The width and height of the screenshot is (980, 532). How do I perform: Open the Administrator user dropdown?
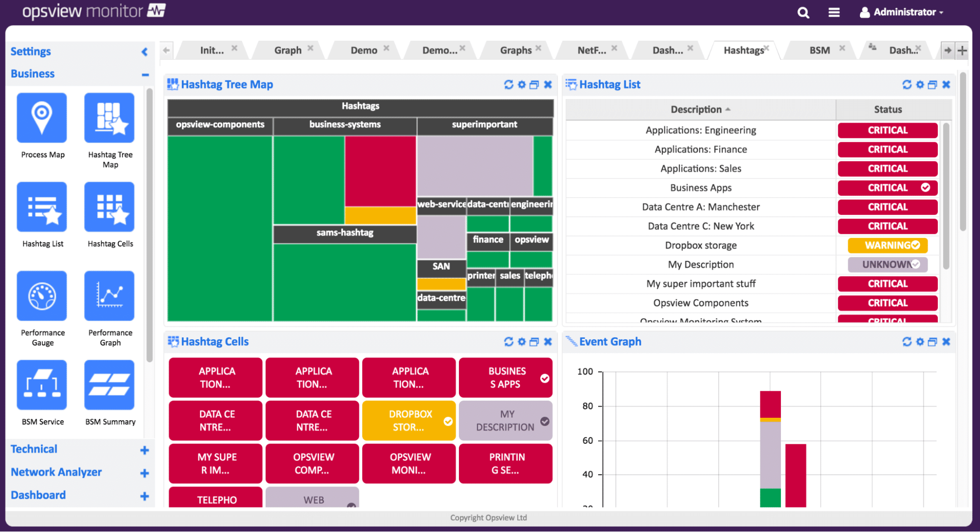click(901, 12)
